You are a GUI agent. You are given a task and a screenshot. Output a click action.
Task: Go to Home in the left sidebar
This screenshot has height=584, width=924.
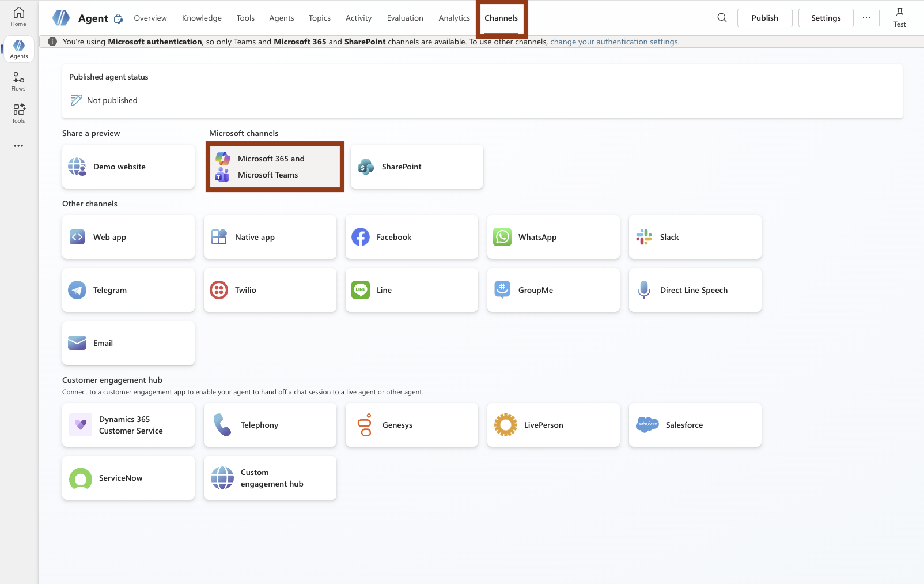coord(18,17)
